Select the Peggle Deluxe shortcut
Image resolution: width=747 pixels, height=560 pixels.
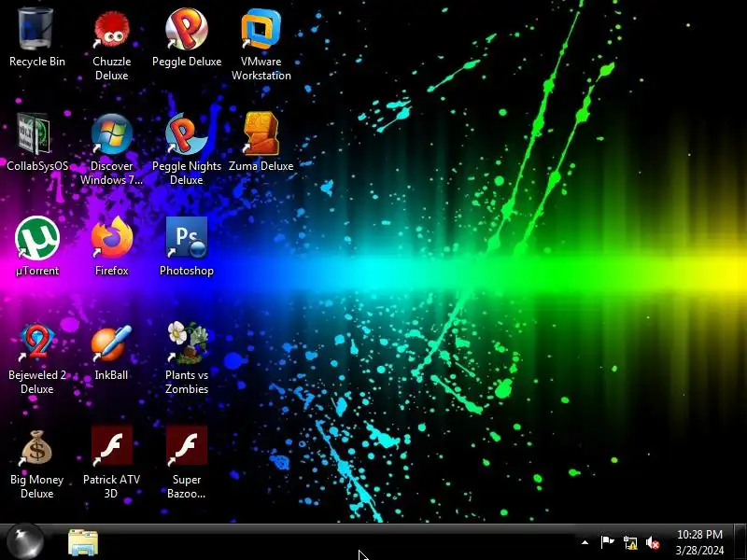(186, 38)
